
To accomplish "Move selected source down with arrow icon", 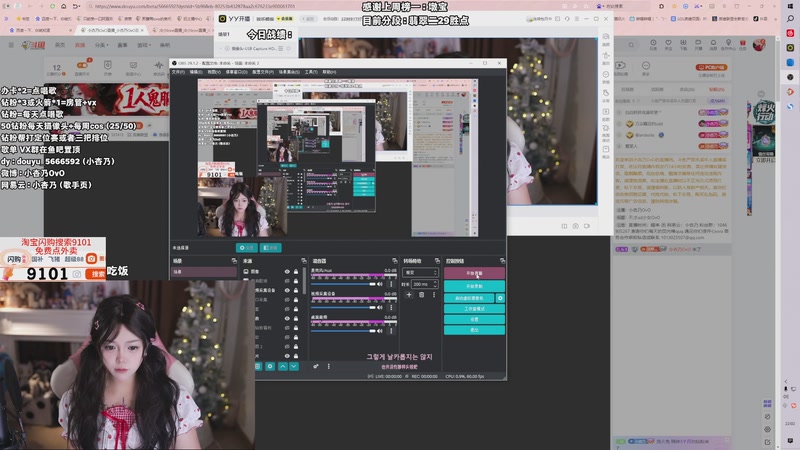I will (294, 366).
